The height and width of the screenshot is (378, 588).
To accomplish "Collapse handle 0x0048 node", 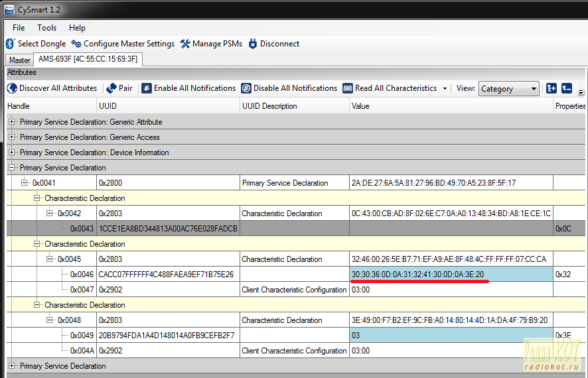I will 50,320.
